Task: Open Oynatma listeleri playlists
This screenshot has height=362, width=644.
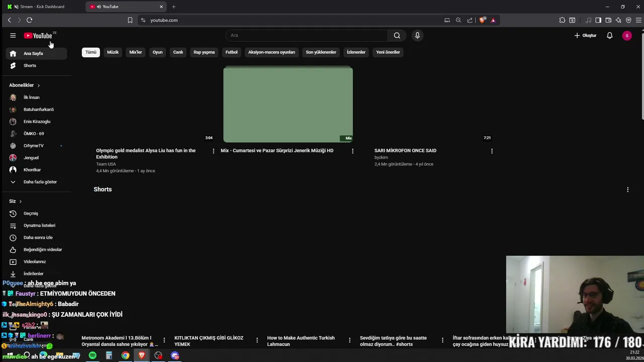Action: (36, 226)
